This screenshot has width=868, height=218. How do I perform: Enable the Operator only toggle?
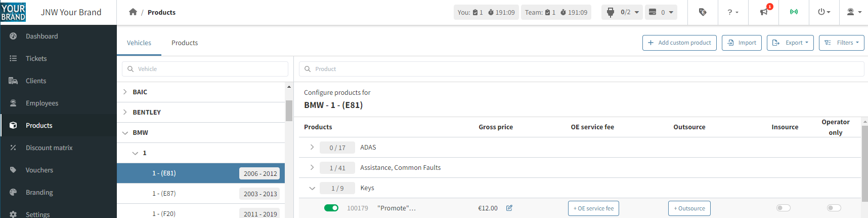point(834,208)
